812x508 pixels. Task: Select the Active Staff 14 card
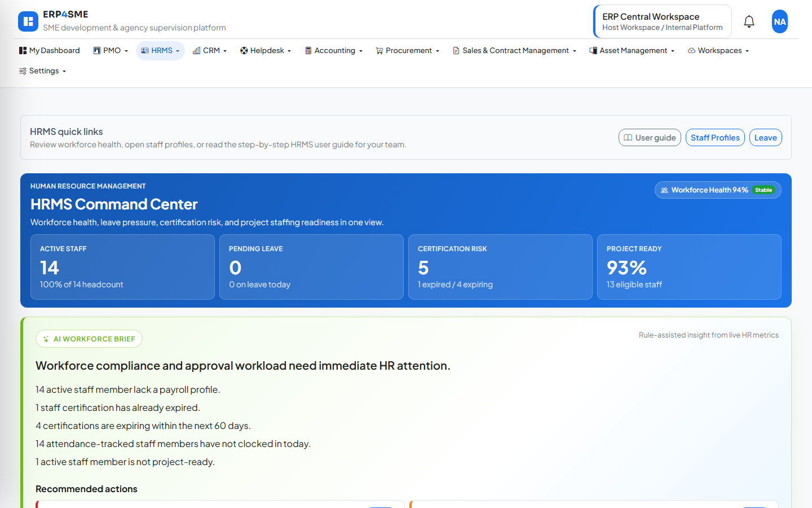pos(122,267)
